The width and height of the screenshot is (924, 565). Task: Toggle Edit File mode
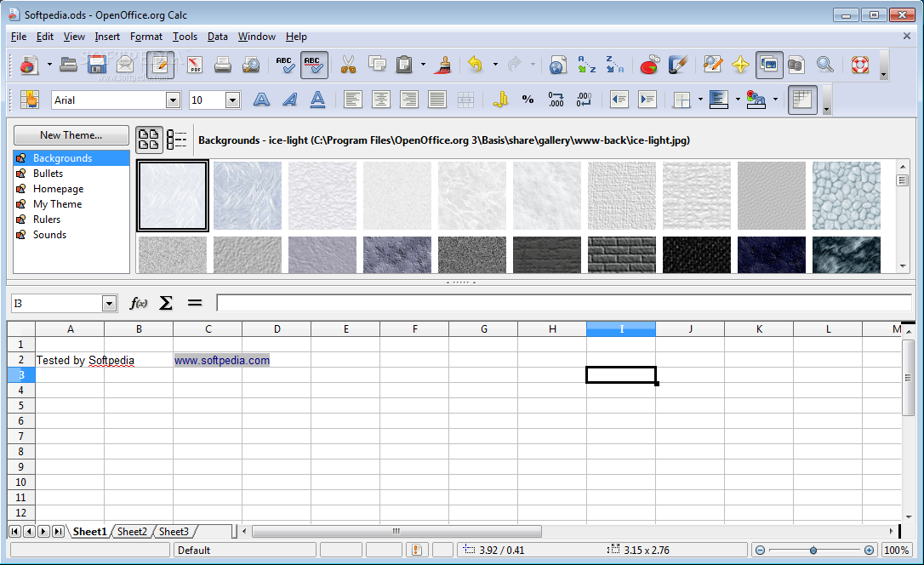[160, 64]
